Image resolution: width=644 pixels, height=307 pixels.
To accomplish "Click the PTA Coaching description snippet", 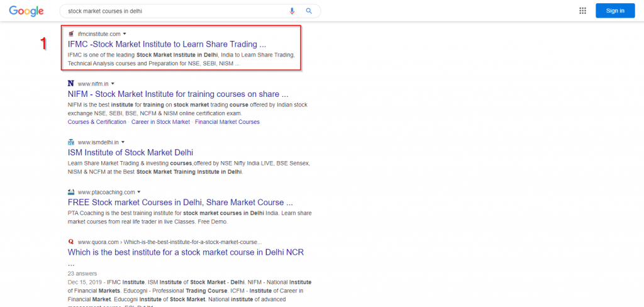I will (x=190, y=217).
